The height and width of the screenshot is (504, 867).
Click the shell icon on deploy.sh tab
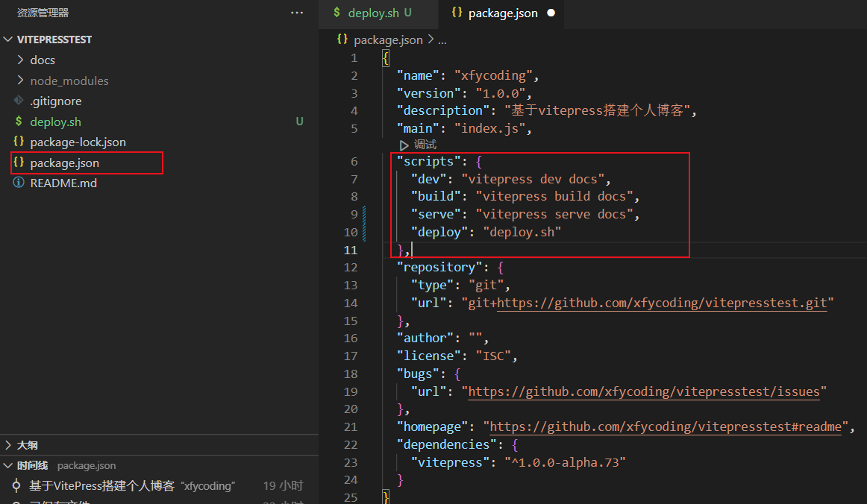click(337, 12)
